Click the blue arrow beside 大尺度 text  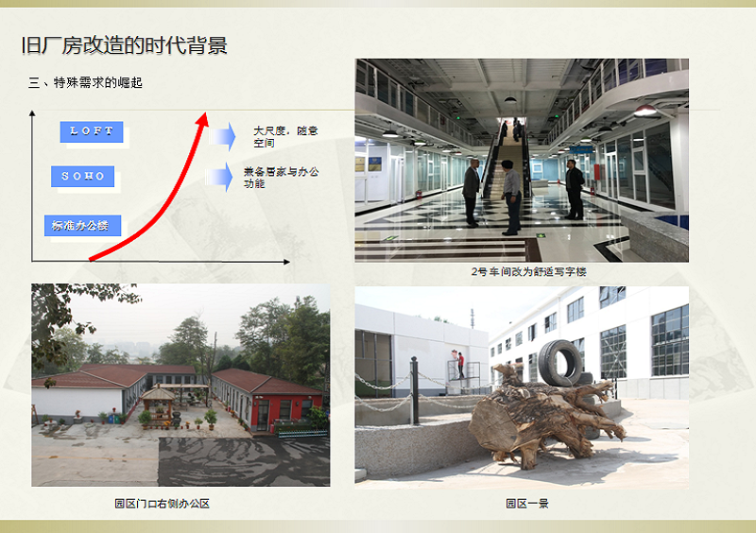coord(223,136)
